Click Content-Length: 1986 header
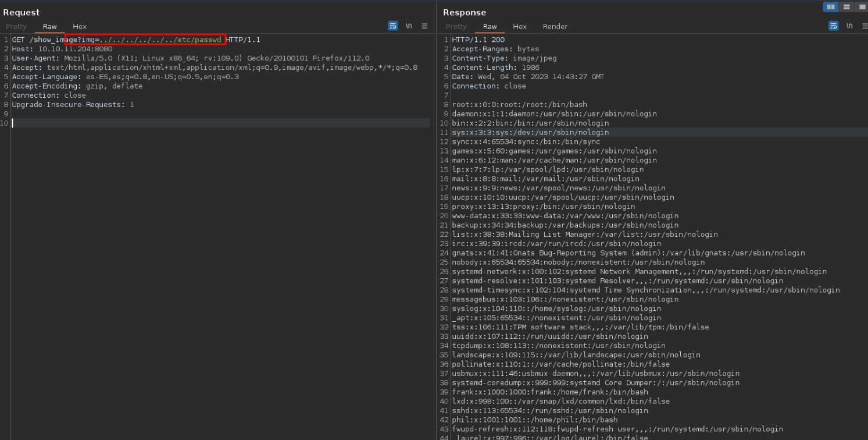Screen dimensions: 868x440 click(495, 68)
